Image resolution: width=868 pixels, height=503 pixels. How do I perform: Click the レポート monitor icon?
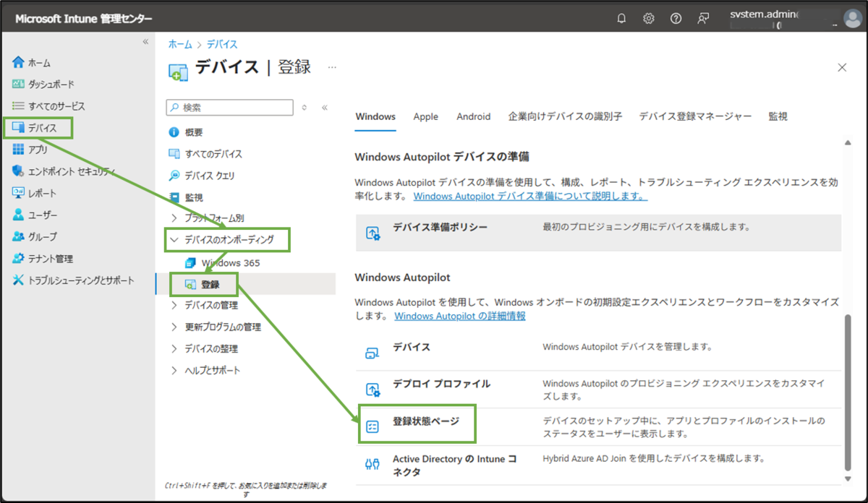coord(19,193)
